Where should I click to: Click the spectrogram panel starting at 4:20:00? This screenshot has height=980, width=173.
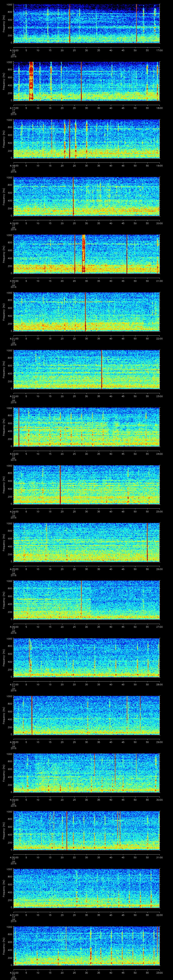click(x=86, y=254)
